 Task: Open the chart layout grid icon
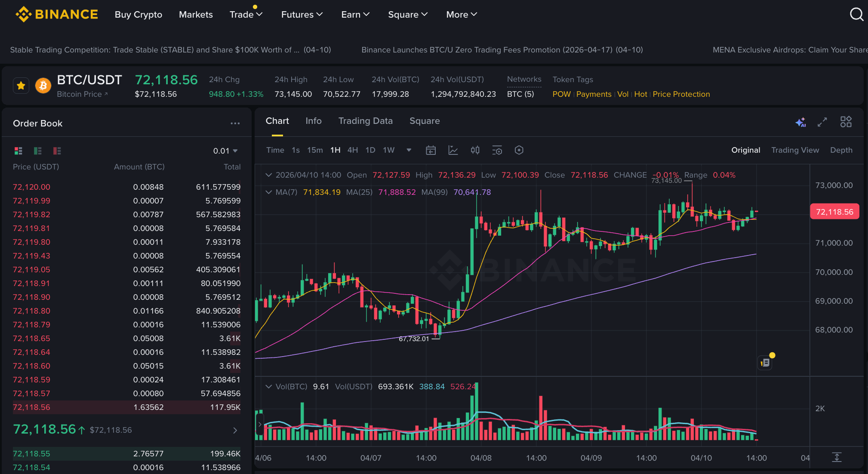(x=846, y=122)
